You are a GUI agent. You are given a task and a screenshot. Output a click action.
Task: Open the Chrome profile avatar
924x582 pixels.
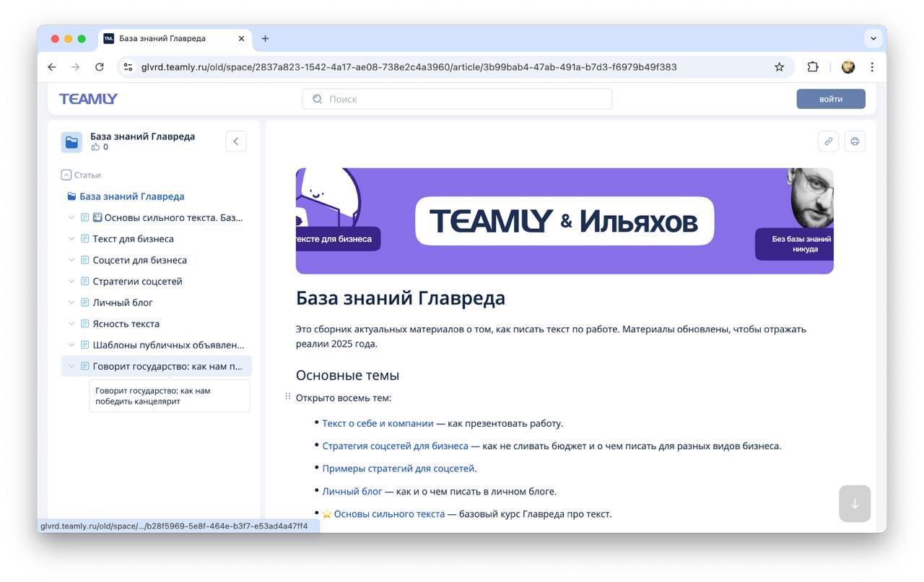(848, 67)
